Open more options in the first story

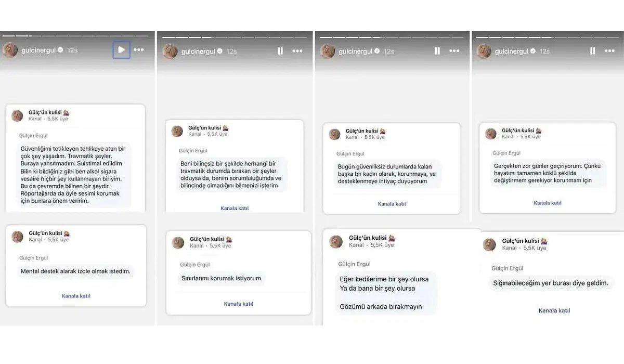(139, 50)
